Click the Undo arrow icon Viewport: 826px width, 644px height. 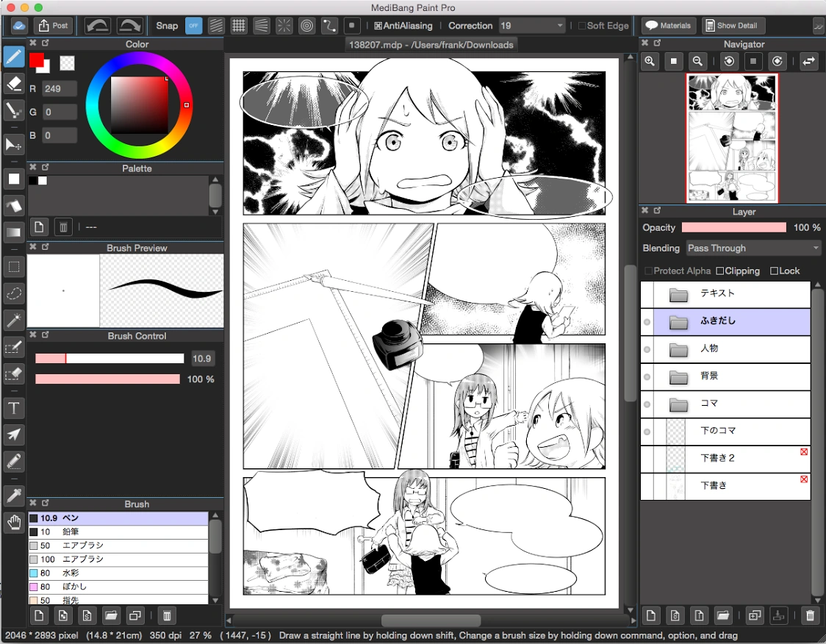(98, 25)
